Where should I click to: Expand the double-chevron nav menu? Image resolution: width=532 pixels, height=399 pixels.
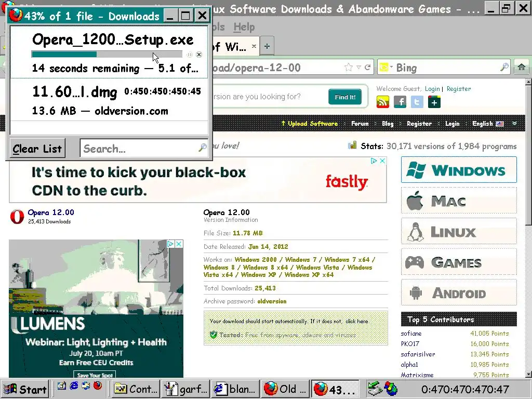click(515, 123)
